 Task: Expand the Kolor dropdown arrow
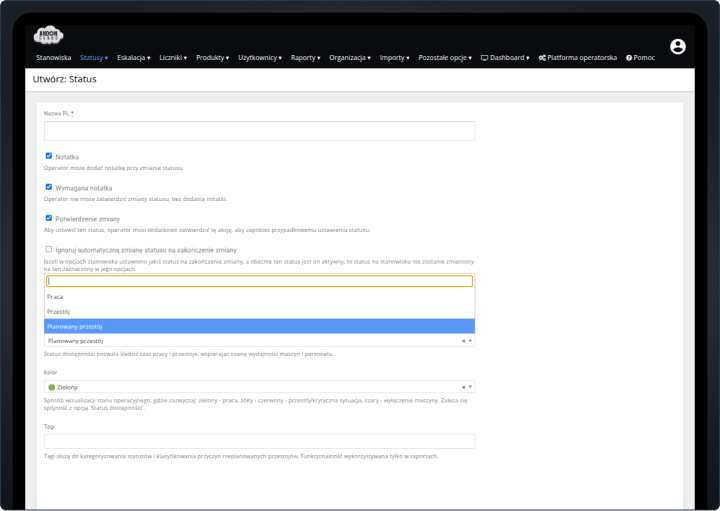[470, 387]
